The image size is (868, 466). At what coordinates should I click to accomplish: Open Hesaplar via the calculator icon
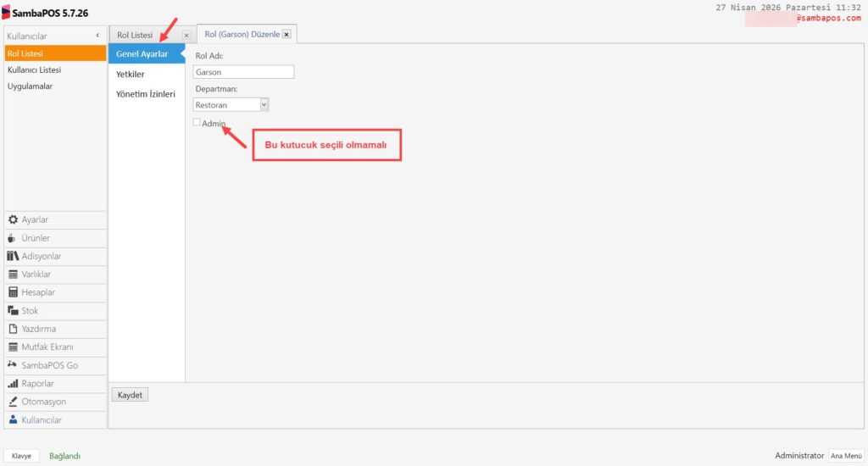pos(13,292)
